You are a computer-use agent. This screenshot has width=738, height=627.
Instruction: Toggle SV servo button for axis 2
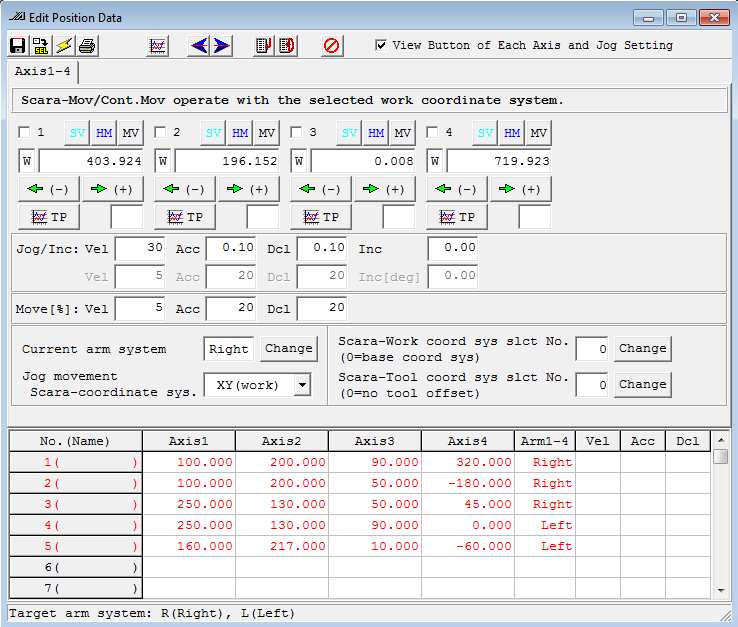coord(213,133)
